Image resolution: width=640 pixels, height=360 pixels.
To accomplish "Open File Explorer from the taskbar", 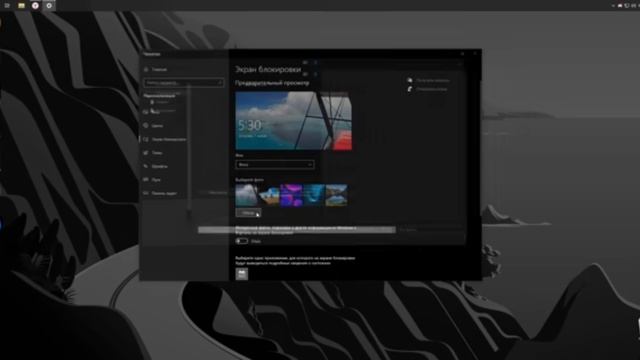I will point(21,5).
